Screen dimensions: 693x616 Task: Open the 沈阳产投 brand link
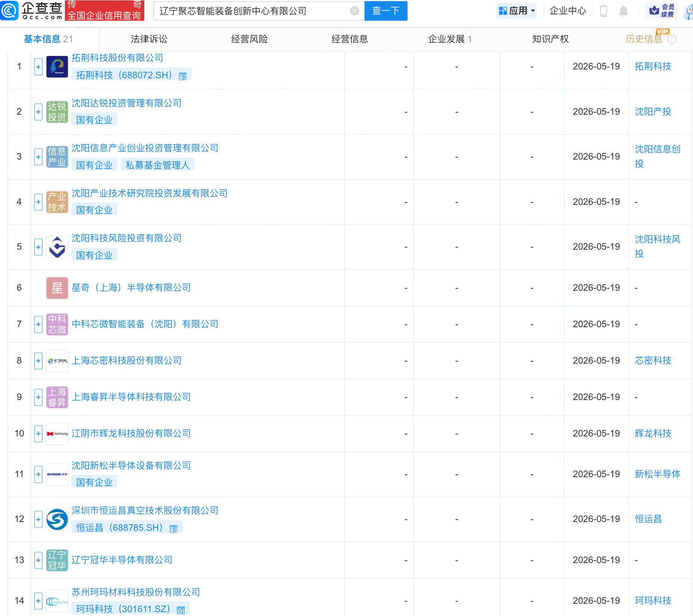coord(653,112)
